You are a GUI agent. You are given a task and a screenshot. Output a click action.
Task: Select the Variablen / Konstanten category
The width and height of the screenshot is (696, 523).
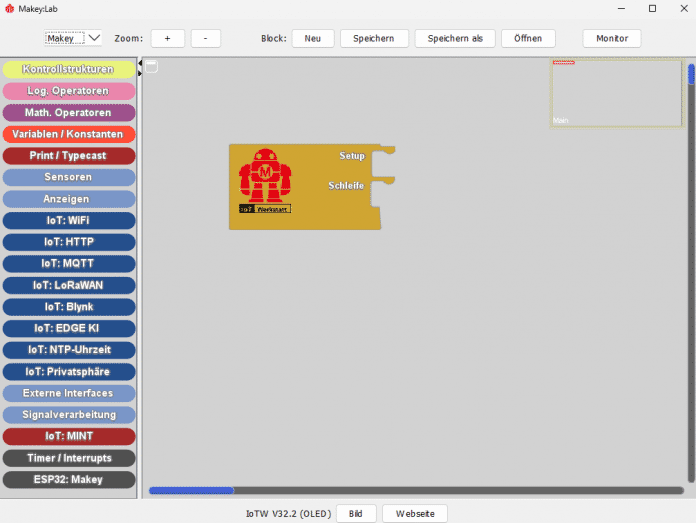[x=68, y=134]
